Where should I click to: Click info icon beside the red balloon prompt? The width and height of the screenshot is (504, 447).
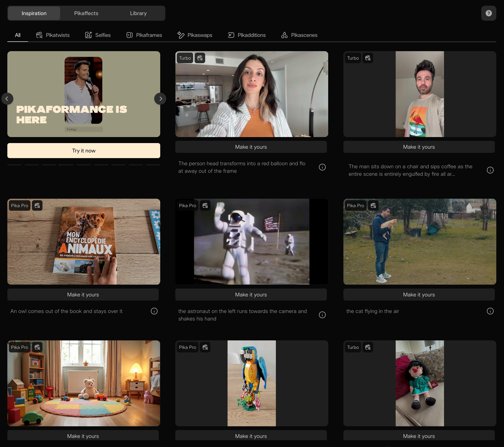tap(322, 167)
